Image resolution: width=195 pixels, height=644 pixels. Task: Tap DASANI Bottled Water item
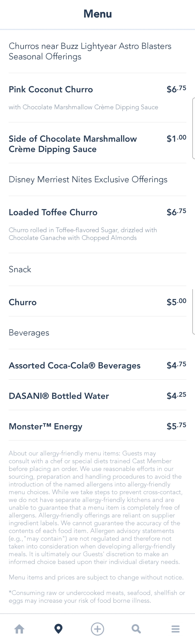click(x=59, y=396)
